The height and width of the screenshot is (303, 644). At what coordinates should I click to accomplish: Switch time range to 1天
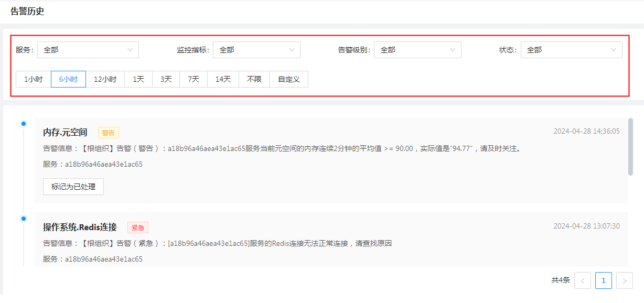coord(138,79)
